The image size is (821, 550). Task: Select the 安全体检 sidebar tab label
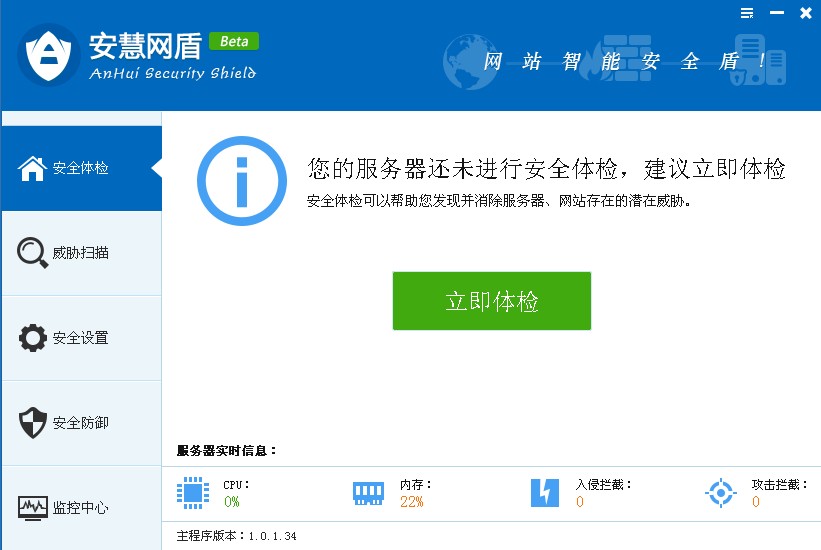pyautogui.click(x=81, y=168)
